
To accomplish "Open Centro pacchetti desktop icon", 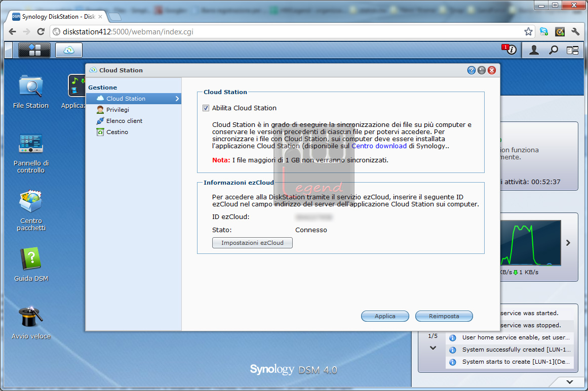I will [x=31, y=211].
